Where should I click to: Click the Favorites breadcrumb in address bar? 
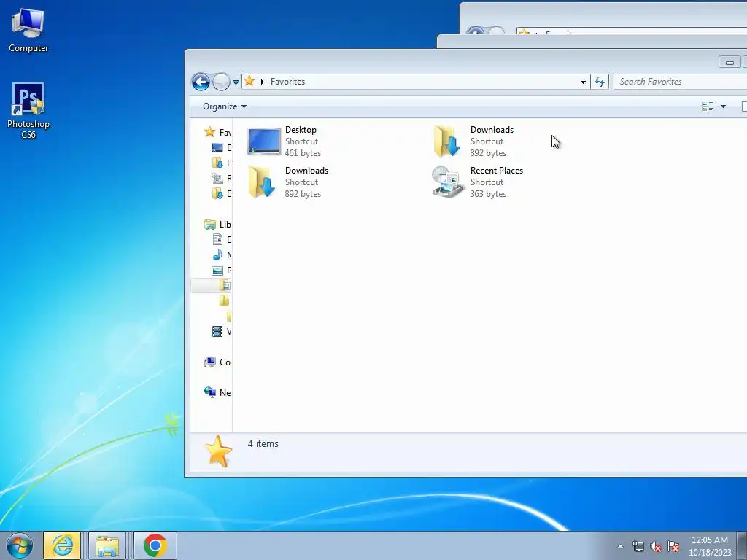[287, 82]
